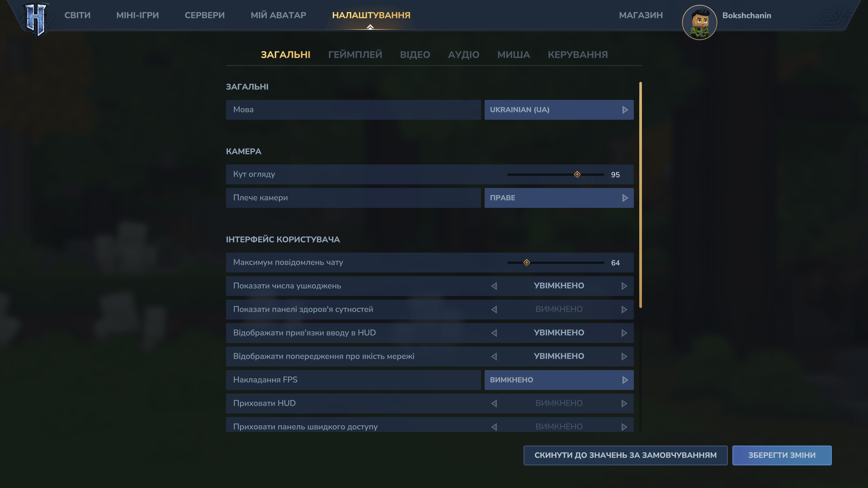Click left arrow on Відображати попередження про якість мережі
Viewport: 868px width, 488px height.
[494, 357]
